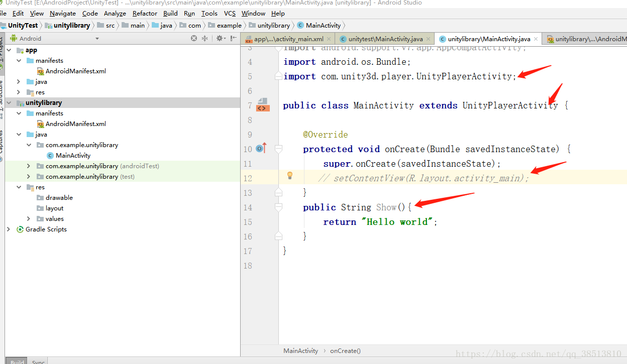Collapse manifests folder under unitylibrary
The height and width of the screenshot is (364, 627).
click(19, 113)
